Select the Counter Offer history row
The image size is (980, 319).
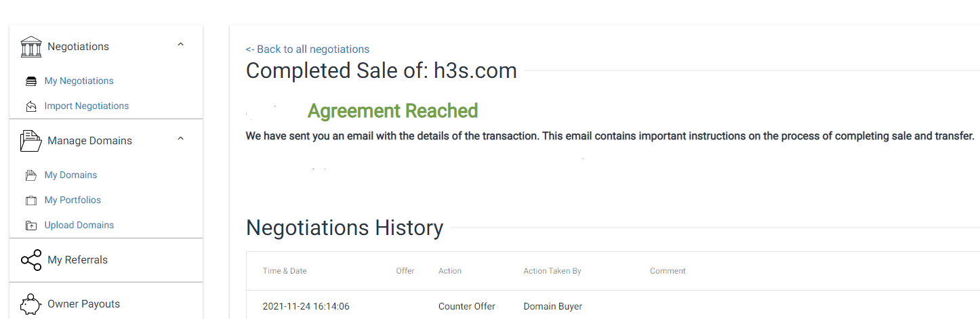(x=613, y=306)
